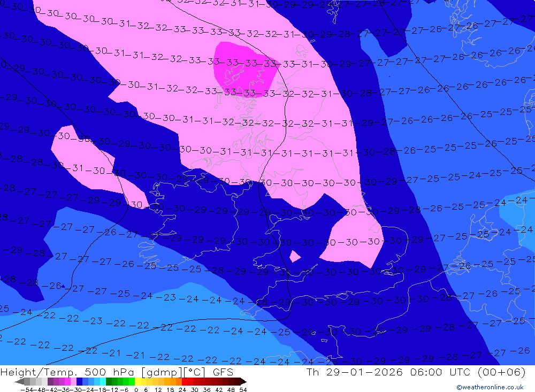Click the bright magenta legend swatch above -36
This screenshot has height=392, width=535.
click(67, 381)
